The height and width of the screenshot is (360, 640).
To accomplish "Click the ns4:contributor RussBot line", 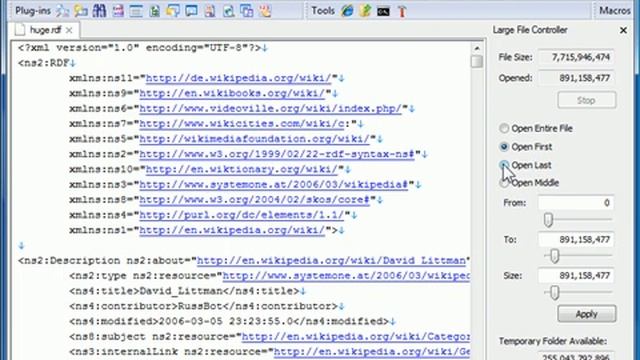I will (207, 306).
